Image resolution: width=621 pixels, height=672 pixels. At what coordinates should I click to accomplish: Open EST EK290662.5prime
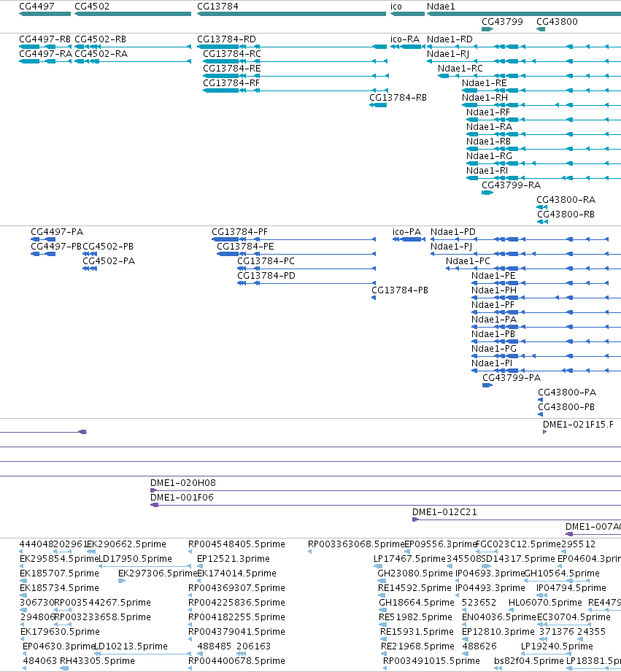point(126,544)
